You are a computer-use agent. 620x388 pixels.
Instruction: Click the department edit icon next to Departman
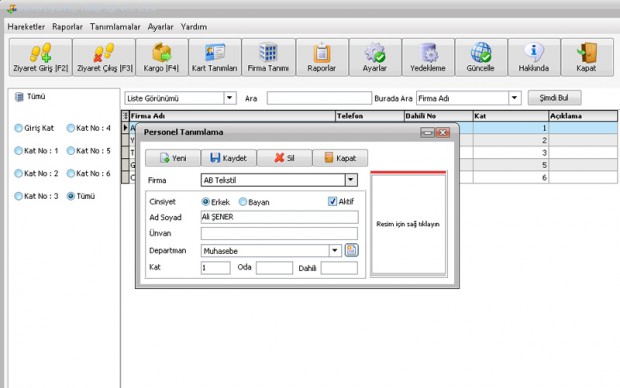pyautogui.click(x=352, y=250)
